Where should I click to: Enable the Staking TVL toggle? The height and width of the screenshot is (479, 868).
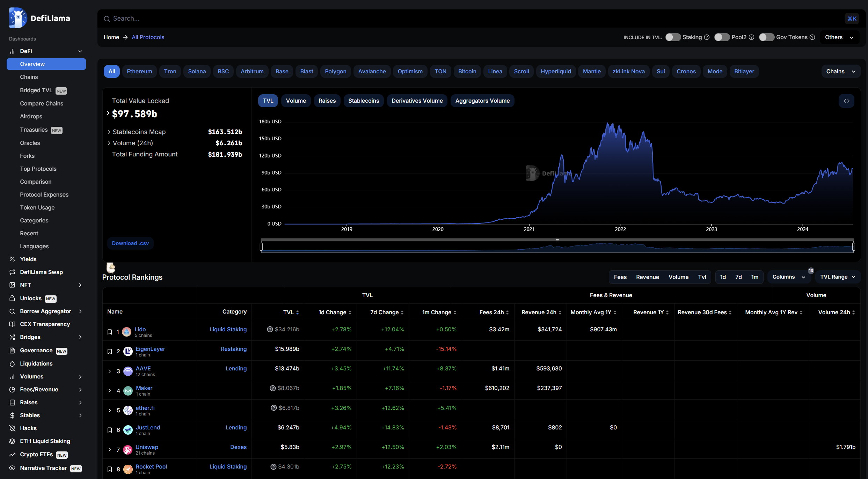[673, 37]
